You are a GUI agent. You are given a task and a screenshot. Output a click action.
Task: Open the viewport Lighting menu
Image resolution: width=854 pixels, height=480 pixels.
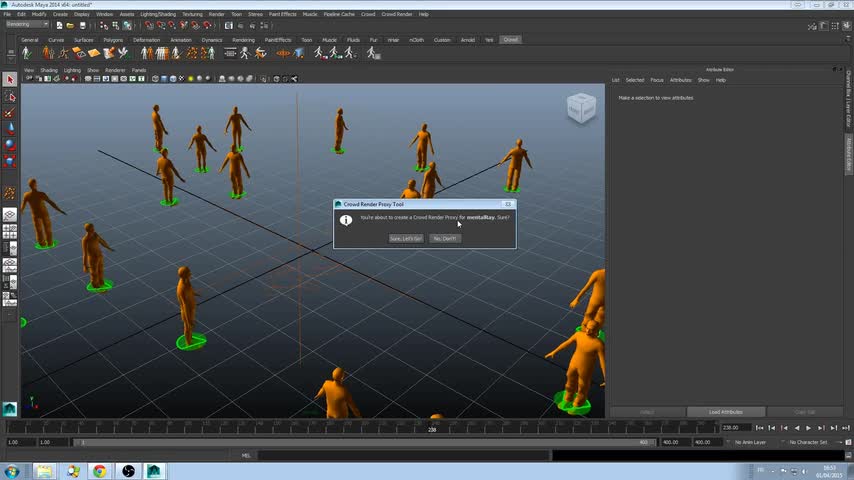tap(72, 70)
